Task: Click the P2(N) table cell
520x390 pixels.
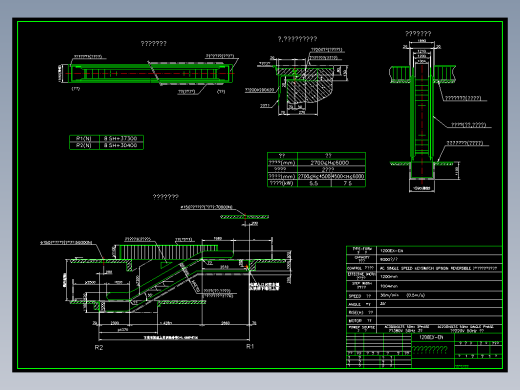Action: tap(84, 145)
